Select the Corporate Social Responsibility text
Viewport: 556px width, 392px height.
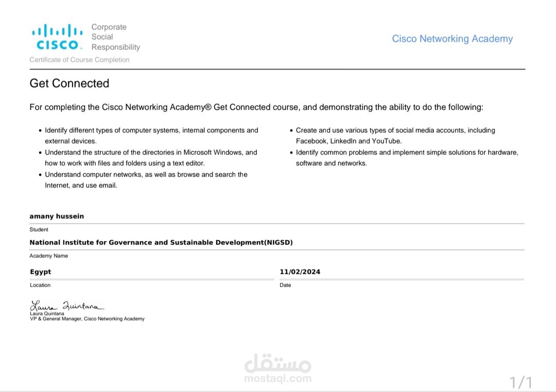(116, 37)
